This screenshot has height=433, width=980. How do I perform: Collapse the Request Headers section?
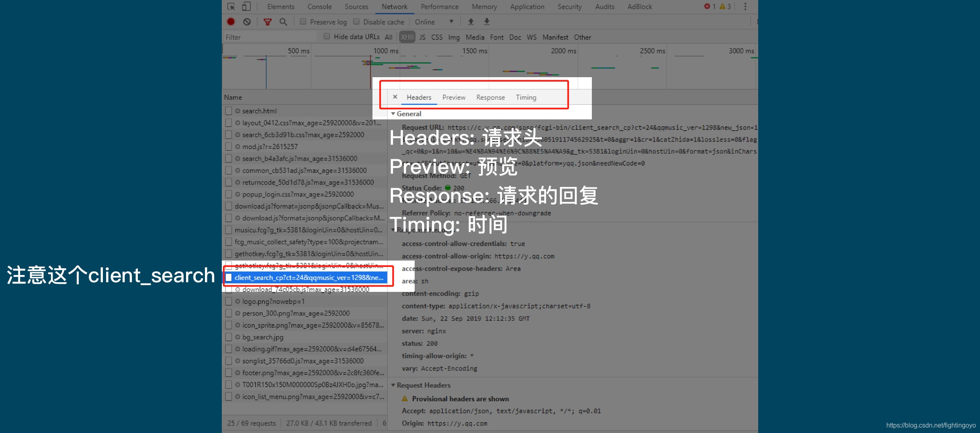pos(393,385)
